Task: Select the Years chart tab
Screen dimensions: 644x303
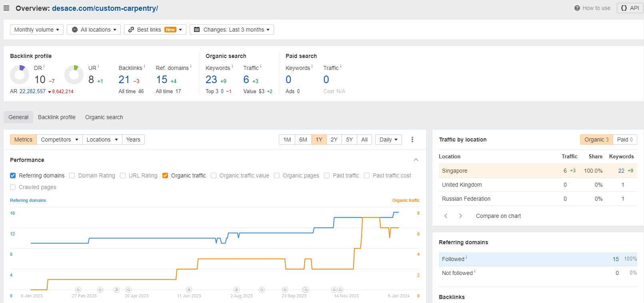Action: [133, 140]
